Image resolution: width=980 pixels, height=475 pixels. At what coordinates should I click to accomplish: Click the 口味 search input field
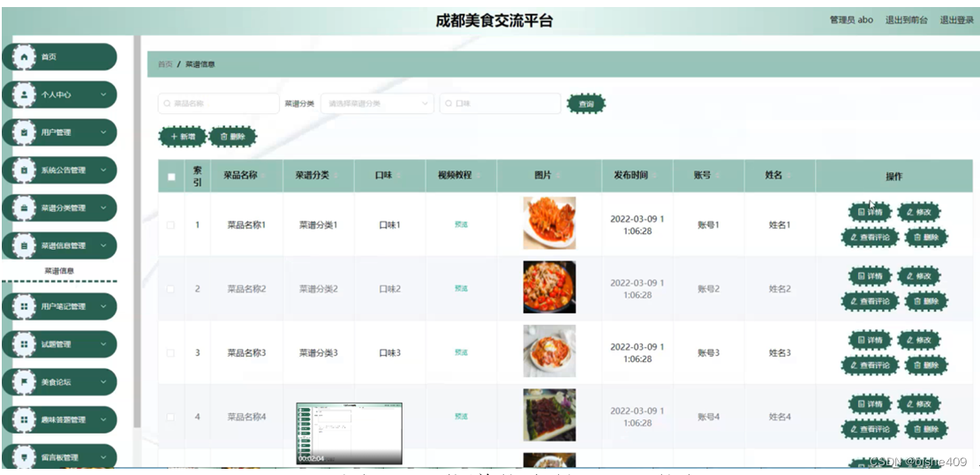(500, 104)
